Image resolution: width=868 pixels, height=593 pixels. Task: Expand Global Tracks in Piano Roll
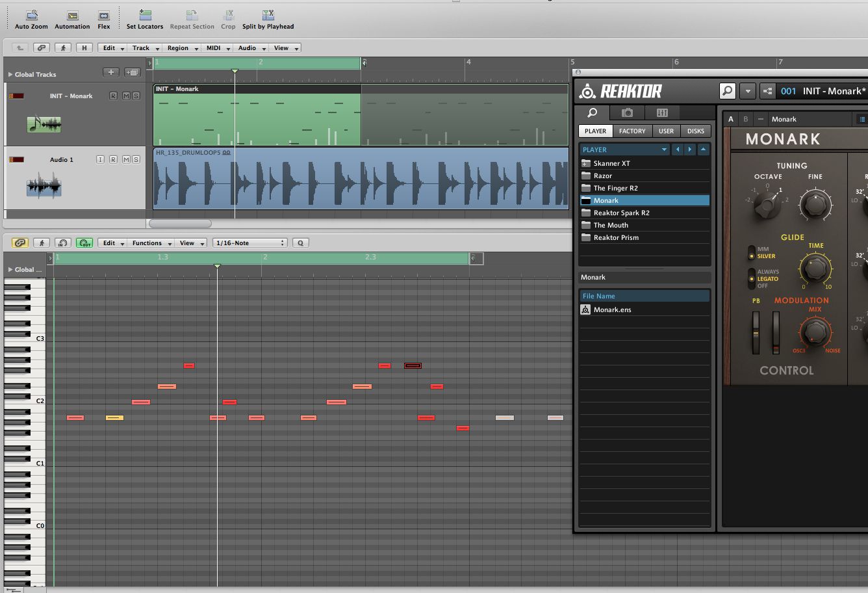point(10,270)
